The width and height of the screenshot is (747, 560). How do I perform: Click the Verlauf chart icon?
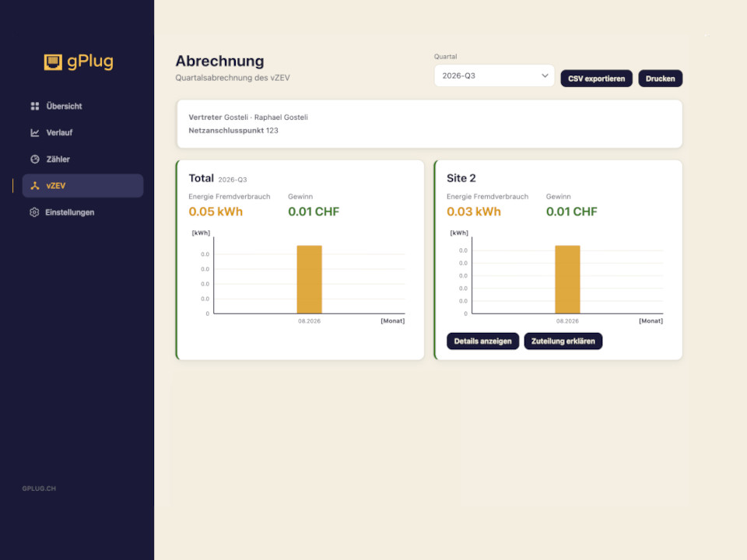(35, 133)
